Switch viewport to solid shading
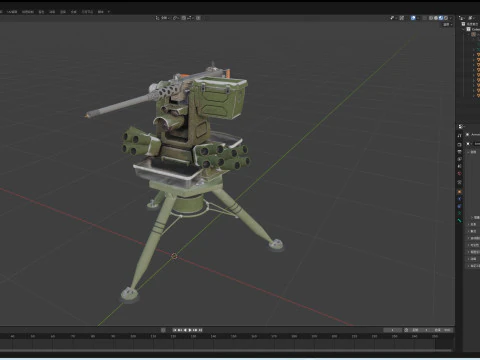The width and height of the screenshot is (480, 360). tap(436, 18)
